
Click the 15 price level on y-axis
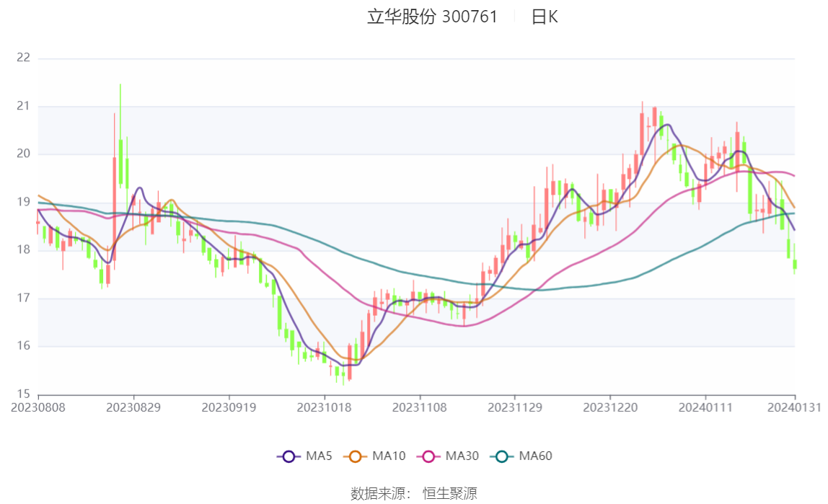[x=23, y=394]
